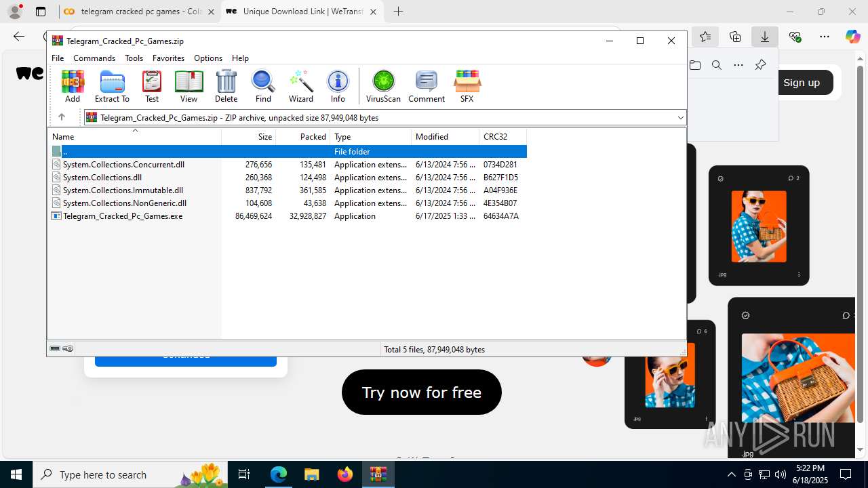Click the Add toolbar icon in WinRAR
This screenshot has width=868, height=488.
tap(73, 86)
